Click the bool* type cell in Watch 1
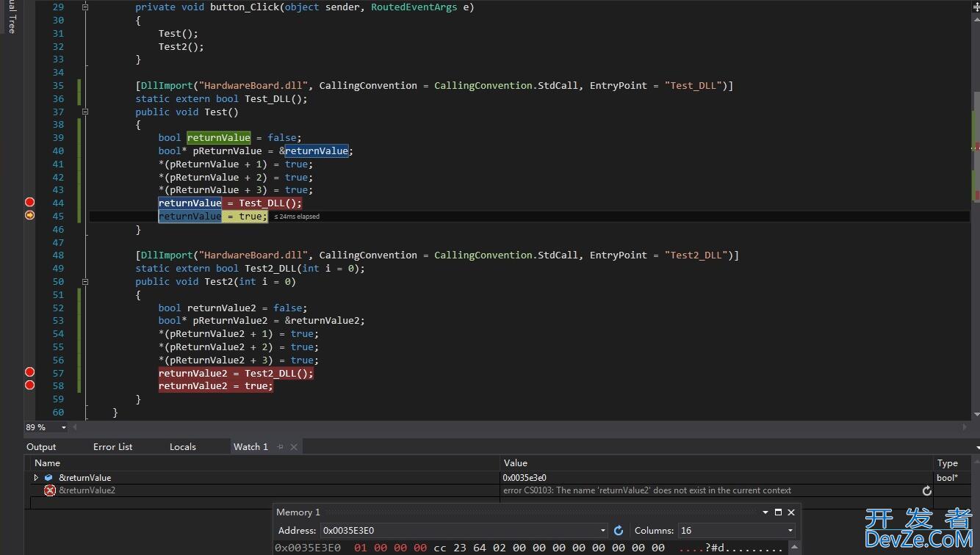The height and width of the screenshot is (555, 980). (947, 478)
